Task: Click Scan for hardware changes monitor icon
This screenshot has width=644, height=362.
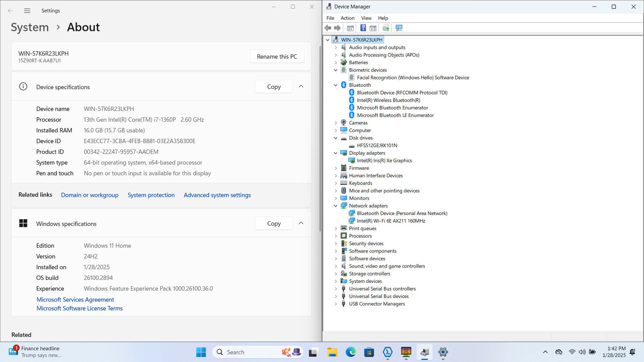Action: pos(399,28)
